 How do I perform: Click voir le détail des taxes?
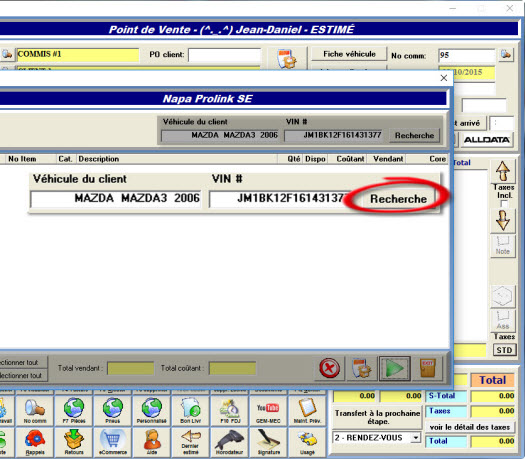[470, 427]
